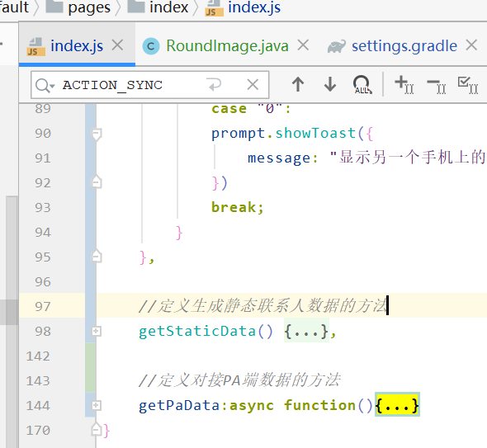Expand folded getStaticData block at line 98
The image size is (487, 448).
click(x=96, y=332)
